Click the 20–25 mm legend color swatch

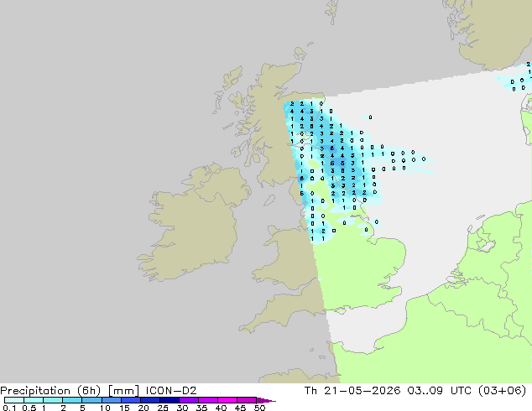149,400
